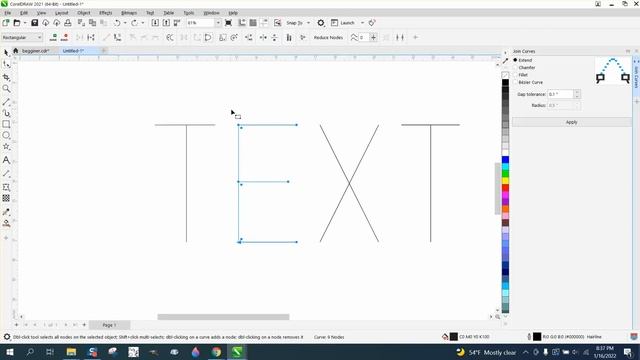Open the Options gear icon
Viewport: 640px width, 360px height.
pyautogui.click(x=321, y=23)
